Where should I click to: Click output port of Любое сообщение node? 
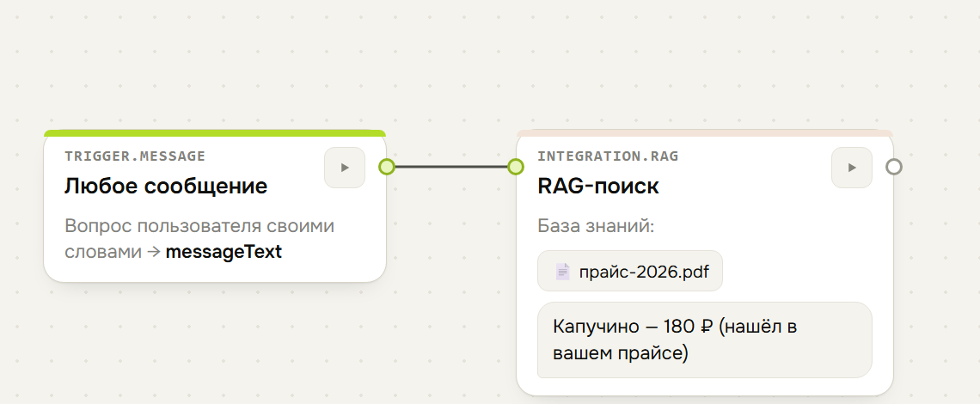point(387,167)
